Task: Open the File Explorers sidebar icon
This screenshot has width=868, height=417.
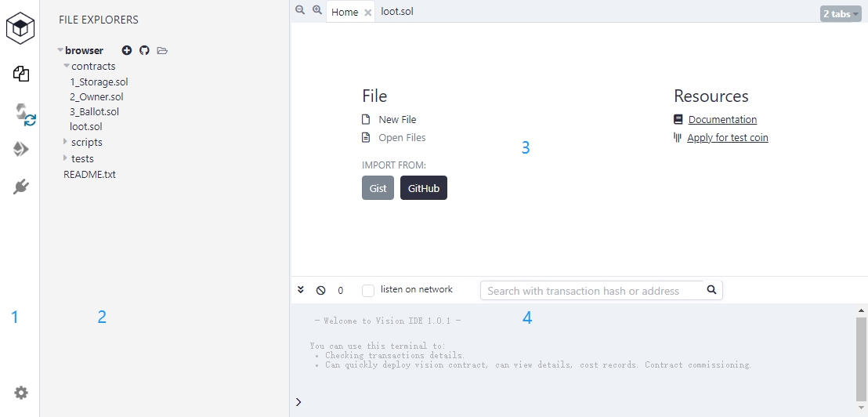Action: pos(21,74)
